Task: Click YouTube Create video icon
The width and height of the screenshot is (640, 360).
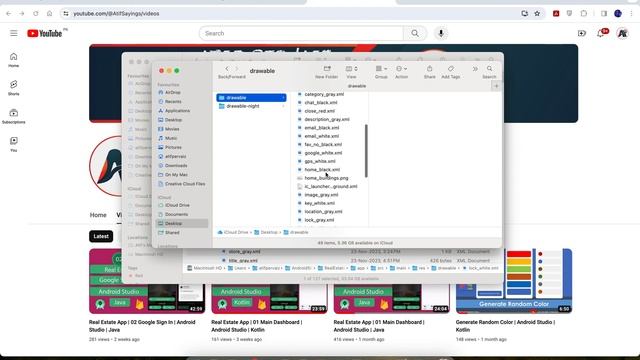Action: point(582,33)
